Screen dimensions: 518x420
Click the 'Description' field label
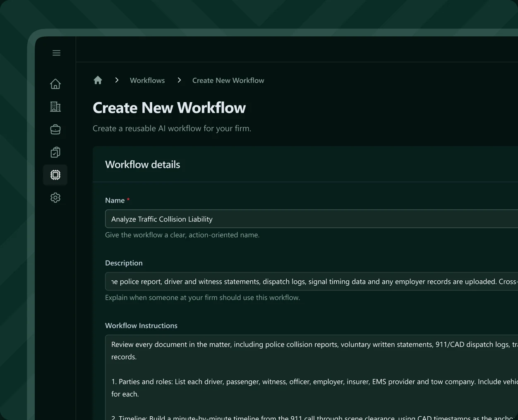click(124, 263)
